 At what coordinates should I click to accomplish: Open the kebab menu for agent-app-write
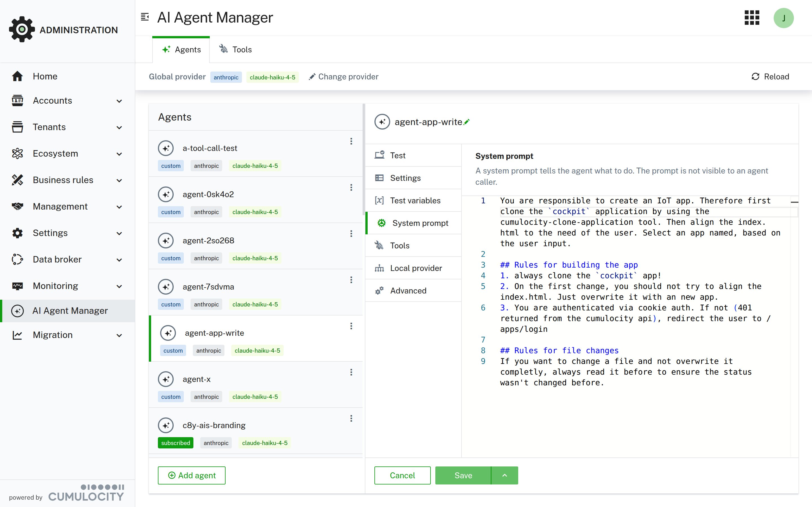pyautogui.click(x=351, y=326)
